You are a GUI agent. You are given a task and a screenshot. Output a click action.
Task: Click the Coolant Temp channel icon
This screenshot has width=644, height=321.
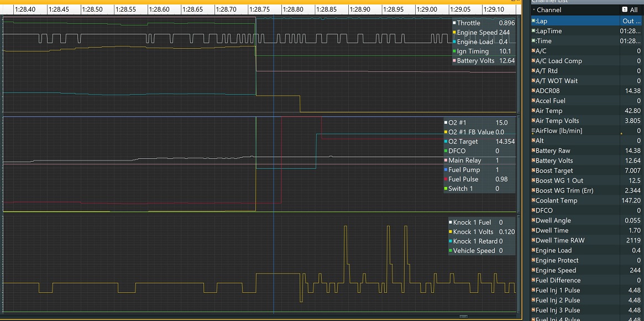point(533,200)
